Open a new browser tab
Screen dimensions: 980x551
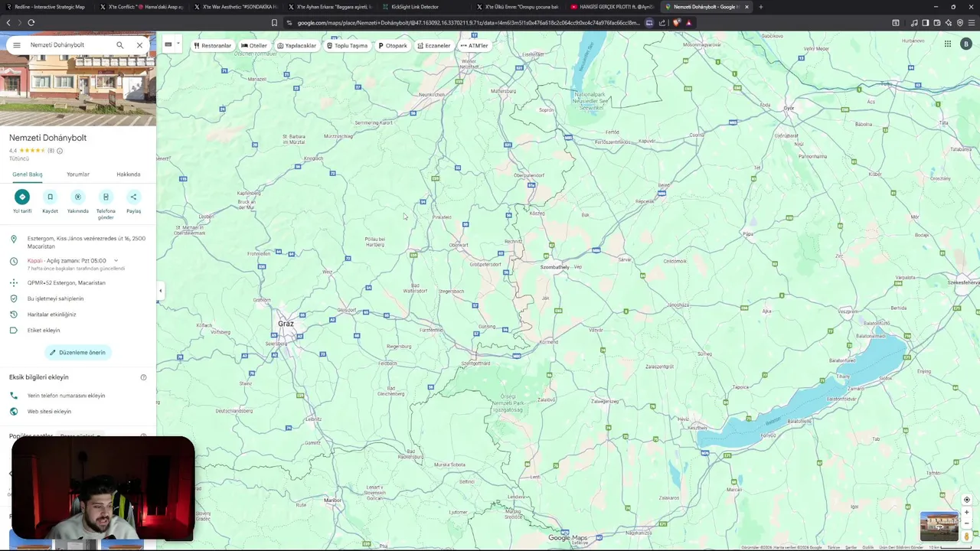pyautogui.click(x=760, y=7)
